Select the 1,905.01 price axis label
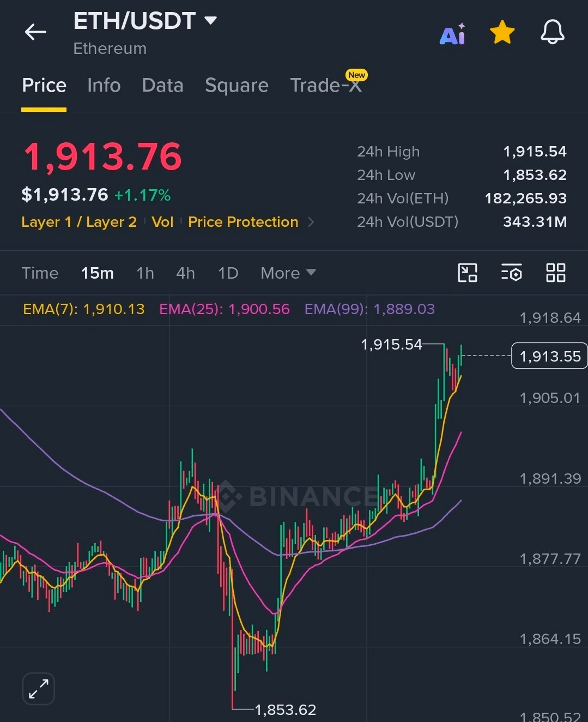This screenshot has height=722, width=588. click(x=550, y=398)
